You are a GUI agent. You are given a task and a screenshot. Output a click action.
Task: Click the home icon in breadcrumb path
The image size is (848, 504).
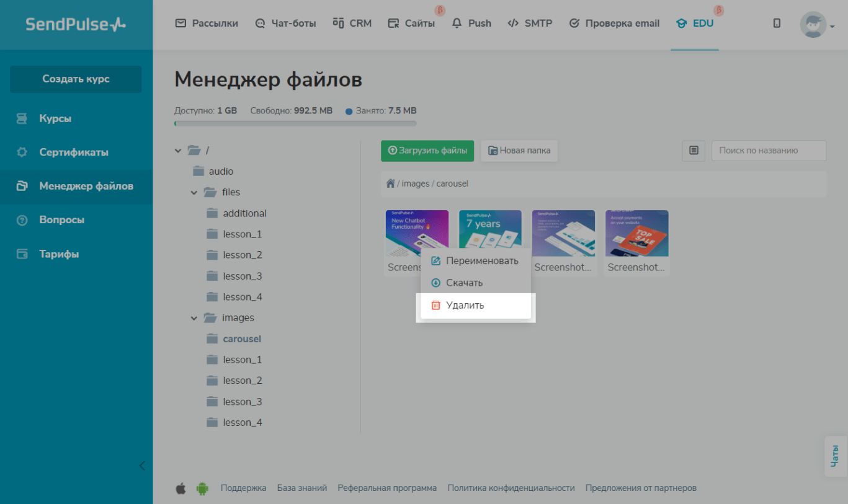point(390,183)
